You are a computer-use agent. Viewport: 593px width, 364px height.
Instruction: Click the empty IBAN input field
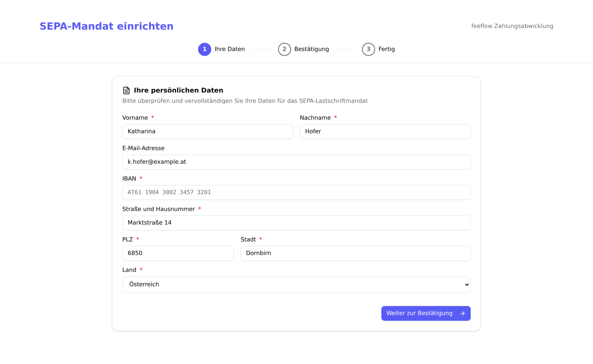tap(296, 193)
